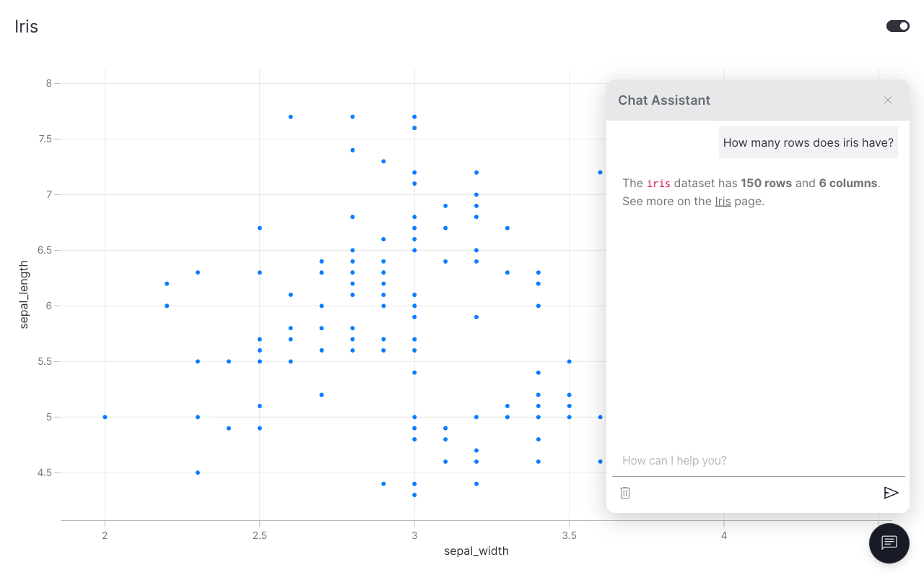
Task: Select the point at sepal_width 2.3, sepal_length 4.5
Action: point(198,473)
